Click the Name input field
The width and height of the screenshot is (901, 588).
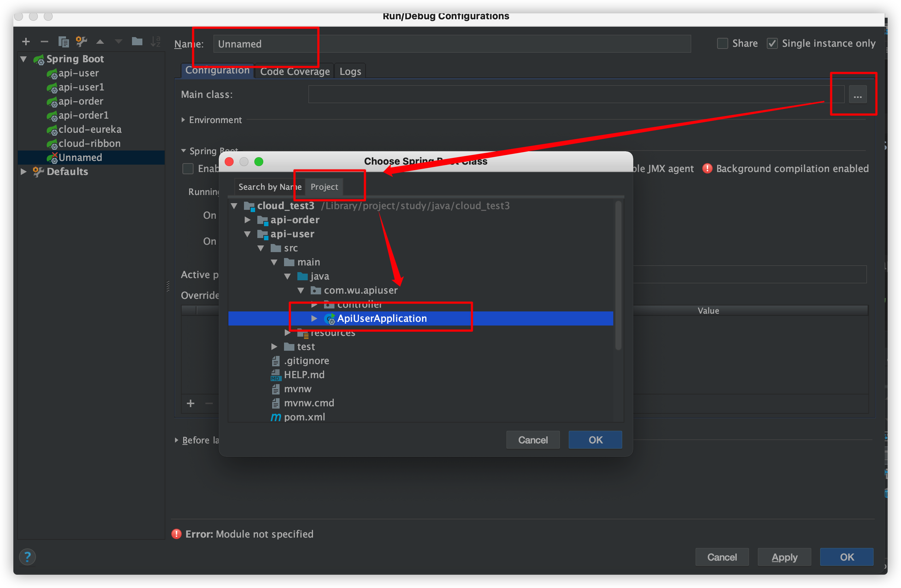pos(452,44)
